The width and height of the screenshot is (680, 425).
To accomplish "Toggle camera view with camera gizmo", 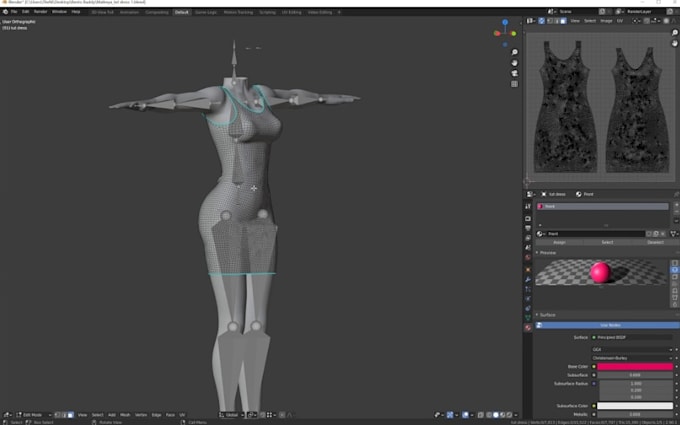I will click(514, 73).
